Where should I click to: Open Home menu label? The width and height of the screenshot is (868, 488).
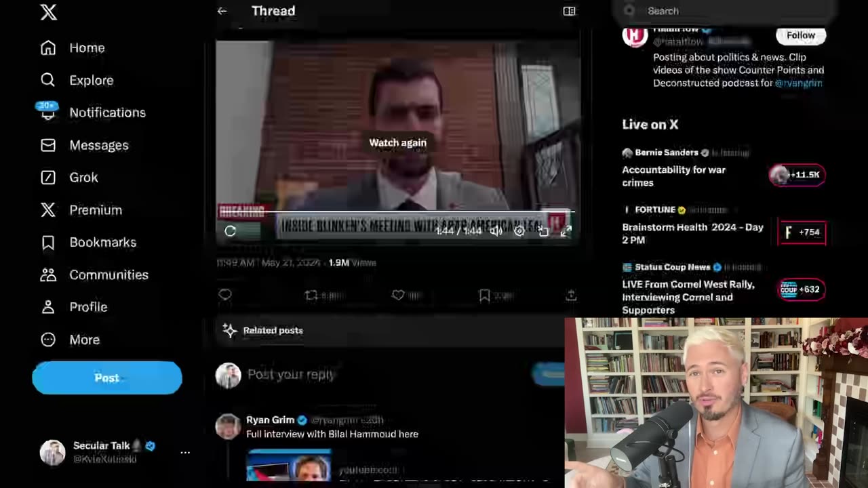point(87,48)
